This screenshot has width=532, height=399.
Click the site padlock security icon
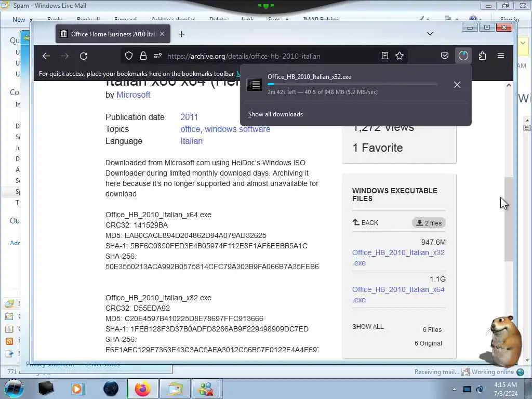point(143,56)
